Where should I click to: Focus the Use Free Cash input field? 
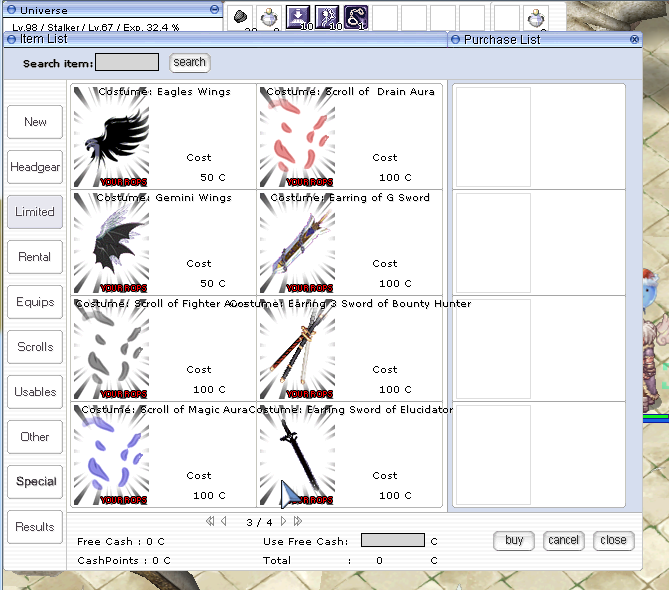click(x=393, y=540)
